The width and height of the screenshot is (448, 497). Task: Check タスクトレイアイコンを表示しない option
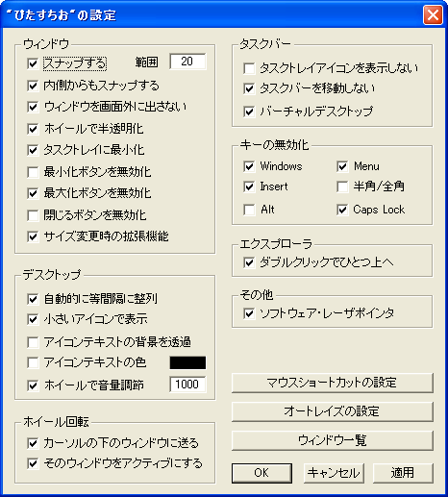point(249,68)
